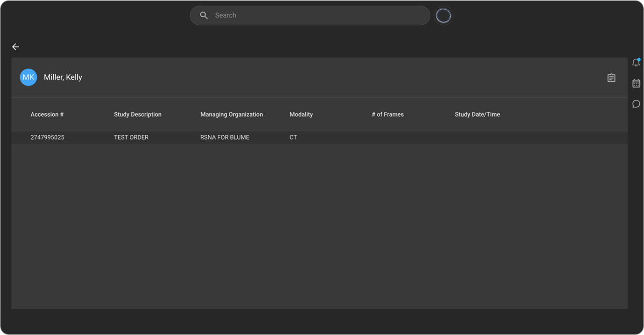Click the Managing Organization column header
The image size is (644, 335).
(232, 114)
